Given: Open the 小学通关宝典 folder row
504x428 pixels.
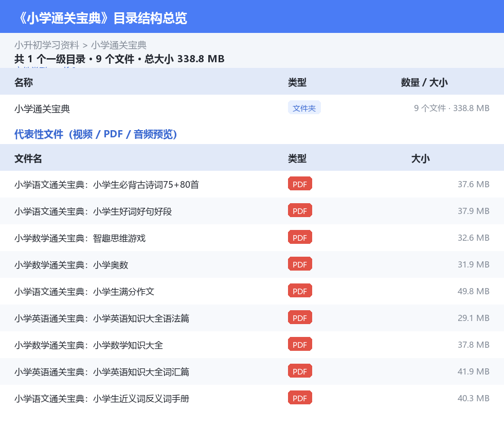Looking at the screenshot, I should click(x=252, y=109).
